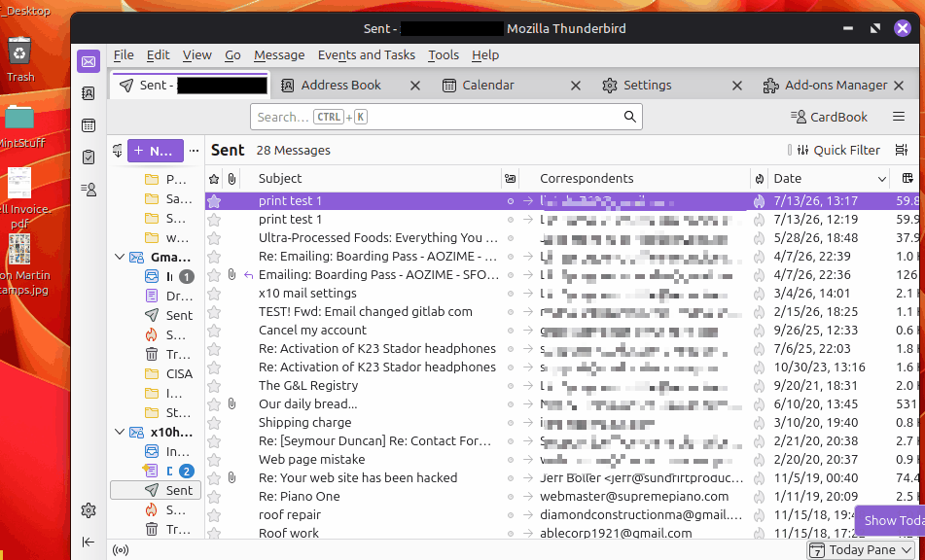The width and height of the screenshot is (925, 560).
Task: Mark 'TEST! Fwd: Email changed' message as junk
Action: click(760, 312)
